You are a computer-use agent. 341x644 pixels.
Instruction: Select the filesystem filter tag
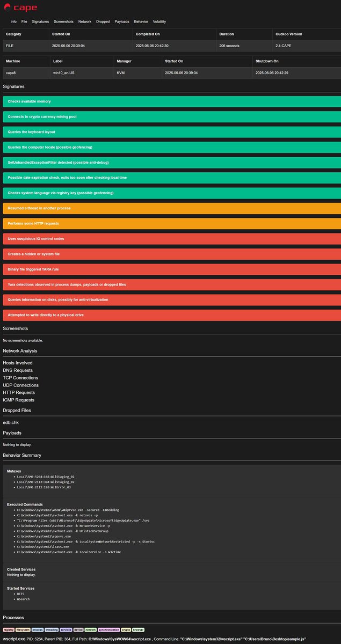23,630
